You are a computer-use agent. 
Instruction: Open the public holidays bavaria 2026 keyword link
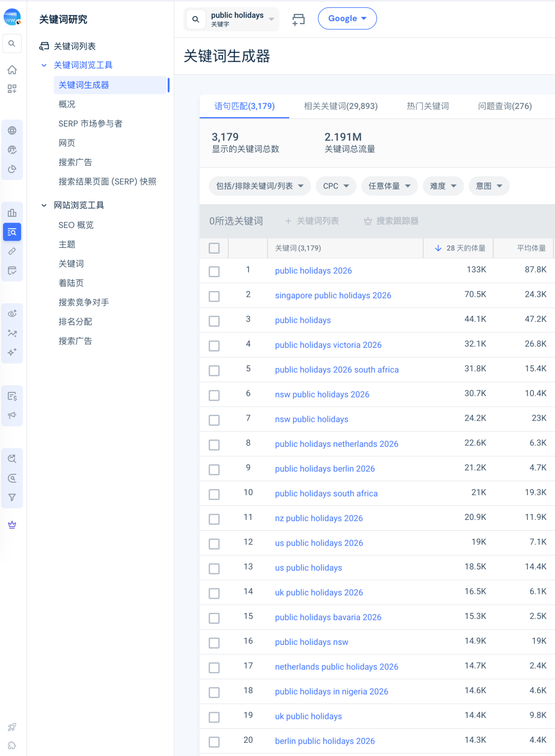pyautogui.click(x=328, y=617)
